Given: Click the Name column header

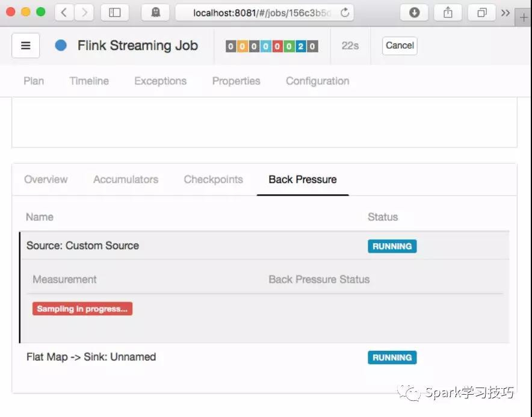Looking at the screenshot, I should 40,217.
